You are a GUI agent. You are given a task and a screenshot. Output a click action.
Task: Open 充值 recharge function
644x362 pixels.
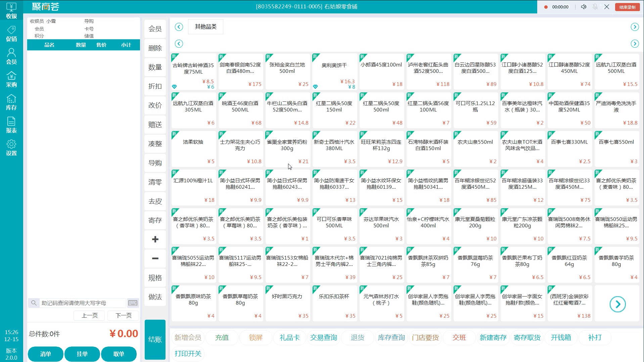[222, 337]
